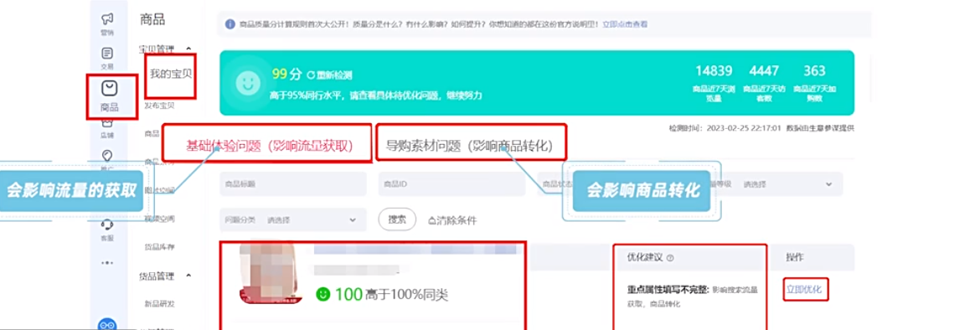Open 我的宝贝 in the side menu
The width and height of the screenshot is (980, 330).
click(171, 74)
